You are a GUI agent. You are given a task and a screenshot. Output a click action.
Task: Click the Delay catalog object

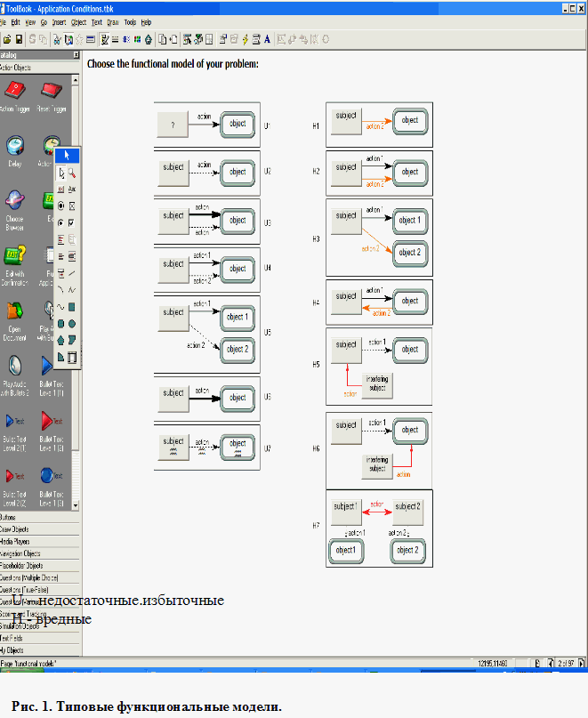pos(14,151)
